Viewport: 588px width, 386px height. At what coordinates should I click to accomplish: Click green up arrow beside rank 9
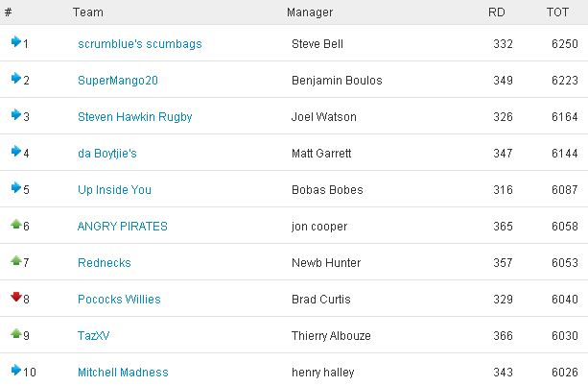click(x=16, y=333)
